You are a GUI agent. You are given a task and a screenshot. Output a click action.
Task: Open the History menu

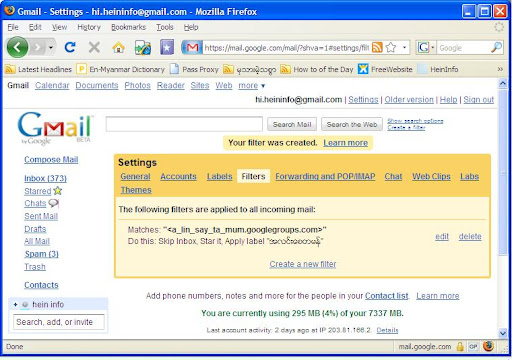[89, 27]
